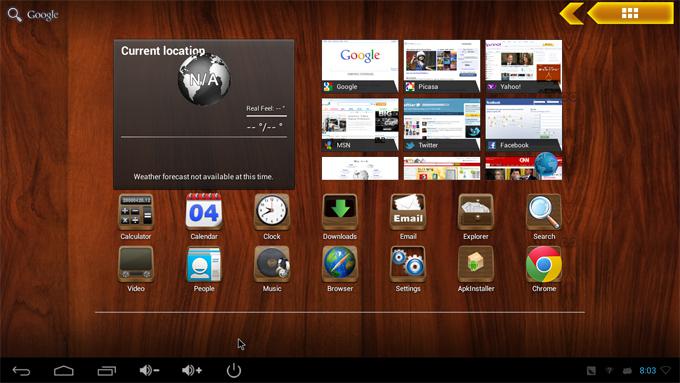Tap the Home navigation button
This screenshot has height=383, width=680.
pos(64,370)
